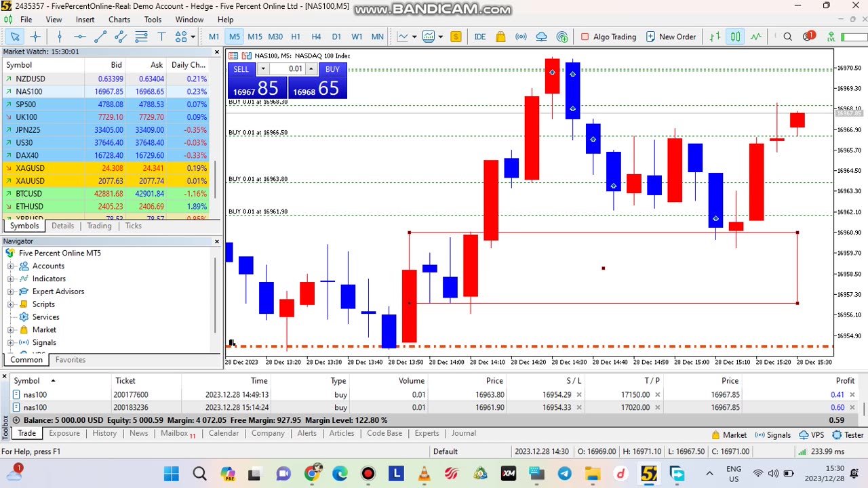The height and width of the screenshot is (488, 868).
Task: Draw a vertical line tool
Action: (60, 37)
